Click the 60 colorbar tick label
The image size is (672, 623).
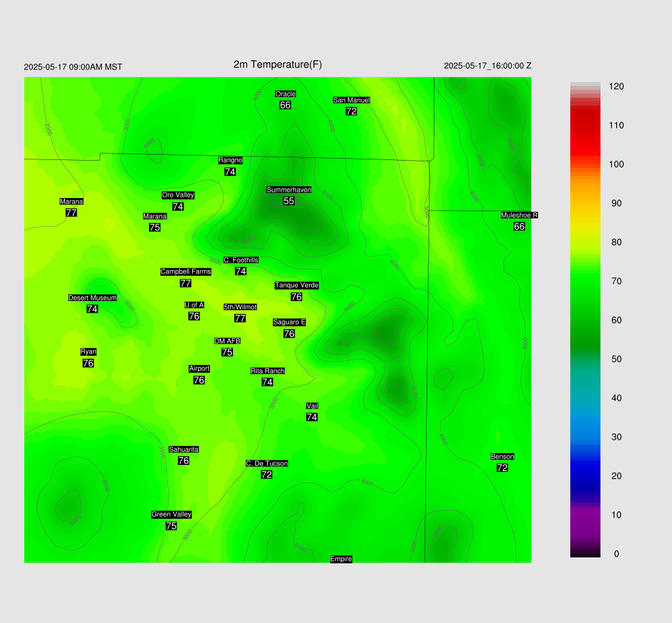tap(616, 320)
